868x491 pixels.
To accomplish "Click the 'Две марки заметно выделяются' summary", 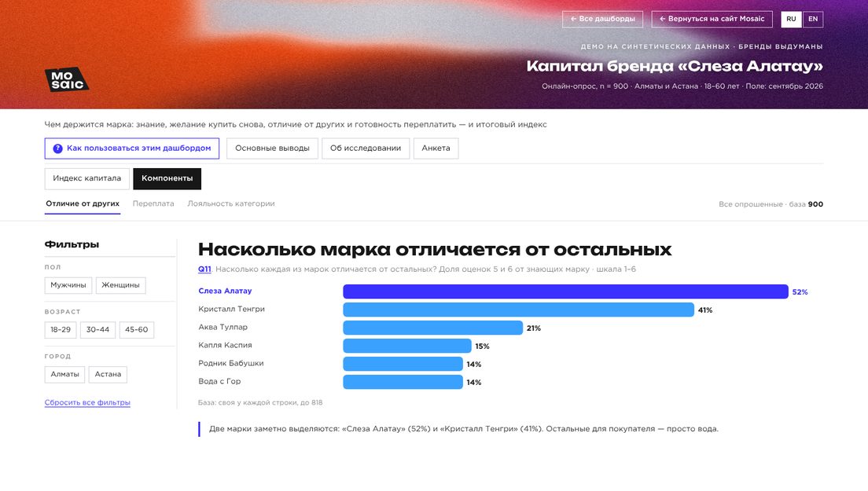I will tap(463, 429).
